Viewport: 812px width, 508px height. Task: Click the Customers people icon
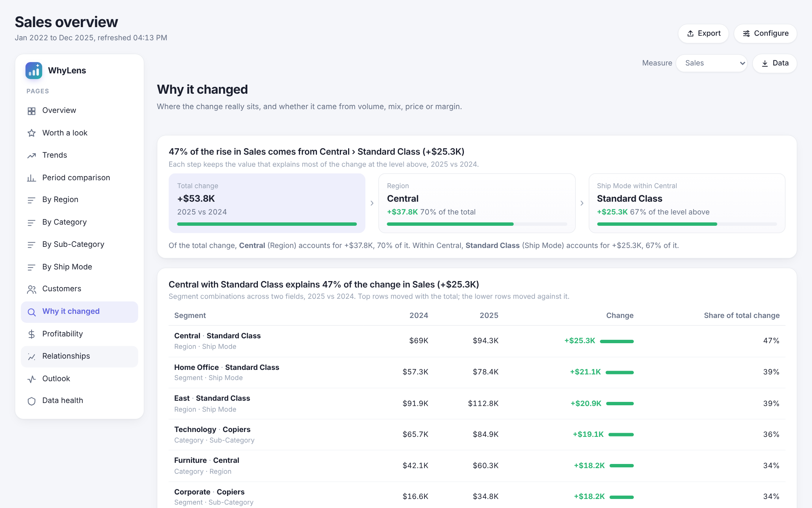click(x=32, y=289)
